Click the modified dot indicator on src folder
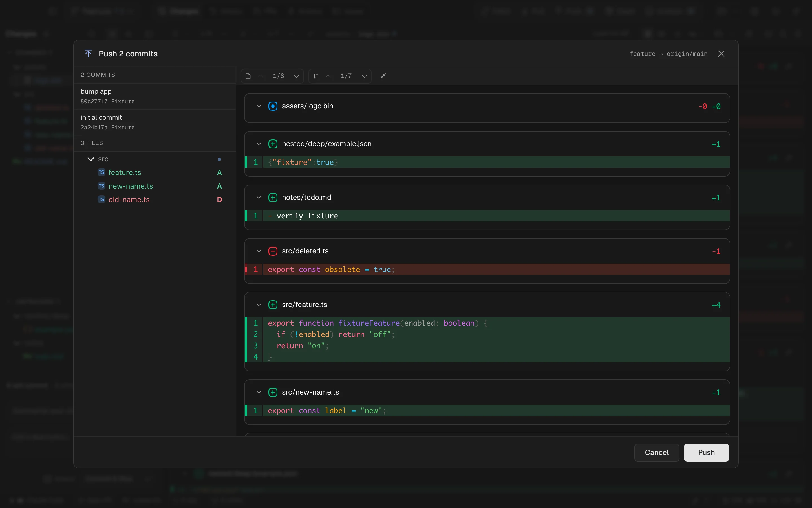Image resolution: width=812 pixels, height=508 pixels. pyautogui.click(x=219, y=159)
